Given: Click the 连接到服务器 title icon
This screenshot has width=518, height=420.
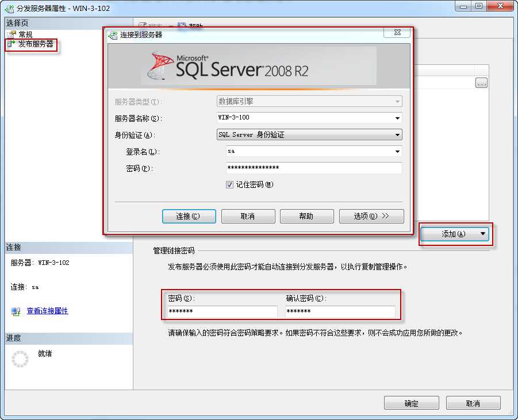Looking at the screenshot, I should (x=113, y=35).
